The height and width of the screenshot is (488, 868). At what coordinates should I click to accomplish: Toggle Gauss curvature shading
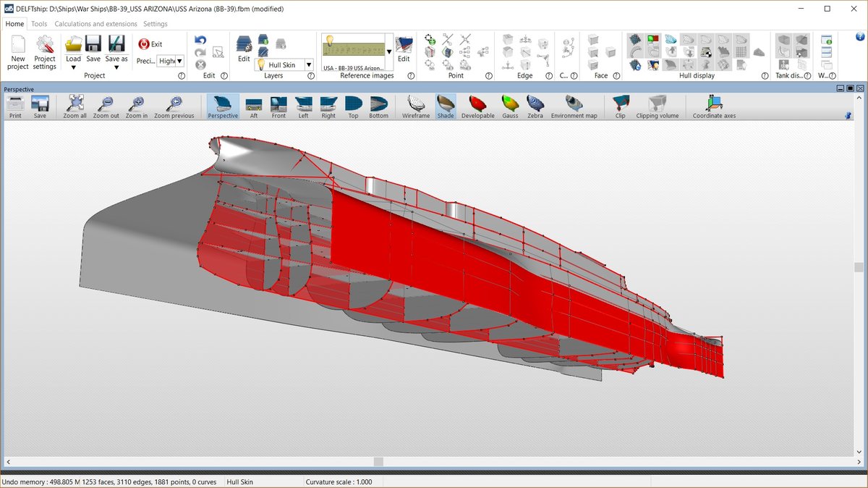(510, 106)
